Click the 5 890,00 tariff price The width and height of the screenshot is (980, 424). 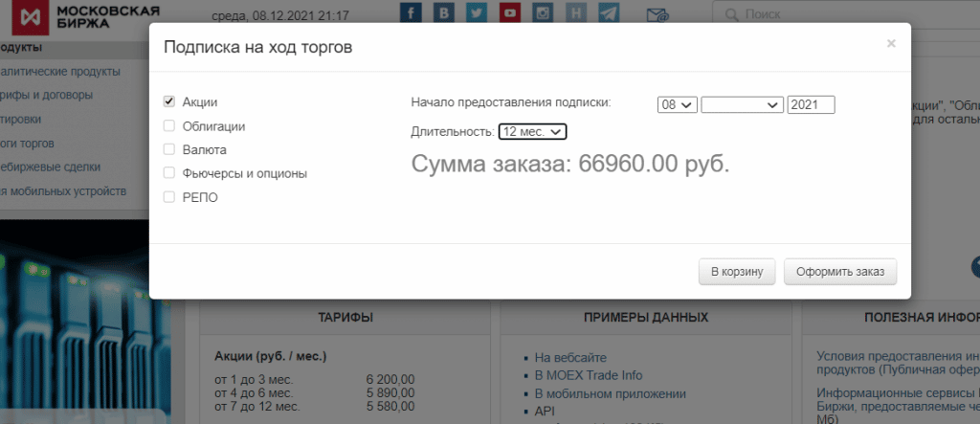390,392
